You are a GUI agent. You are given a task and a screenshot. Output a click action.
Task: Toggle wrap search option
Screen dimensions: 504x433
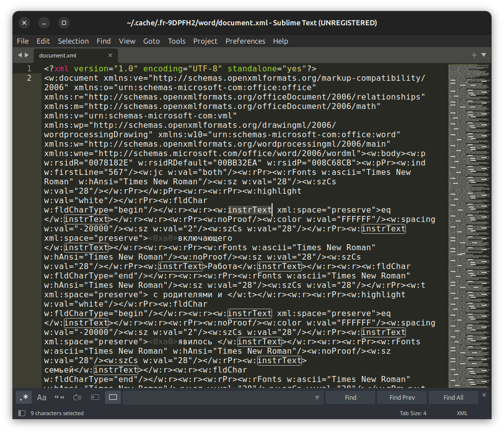pos(77,397)
